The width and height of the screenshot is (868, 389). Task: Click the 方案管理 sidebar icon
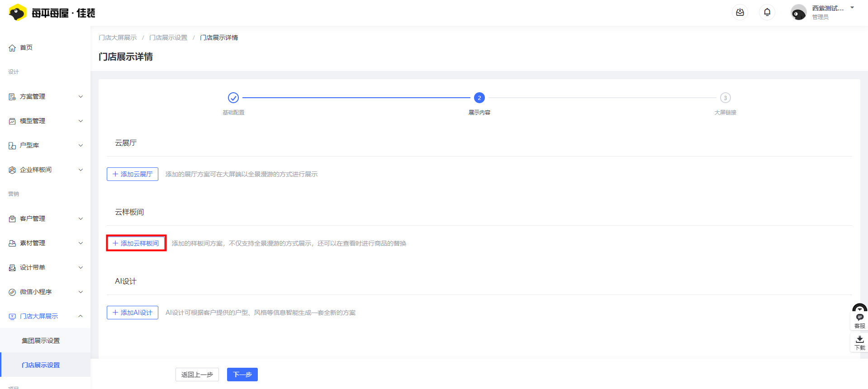click(12, 97)
